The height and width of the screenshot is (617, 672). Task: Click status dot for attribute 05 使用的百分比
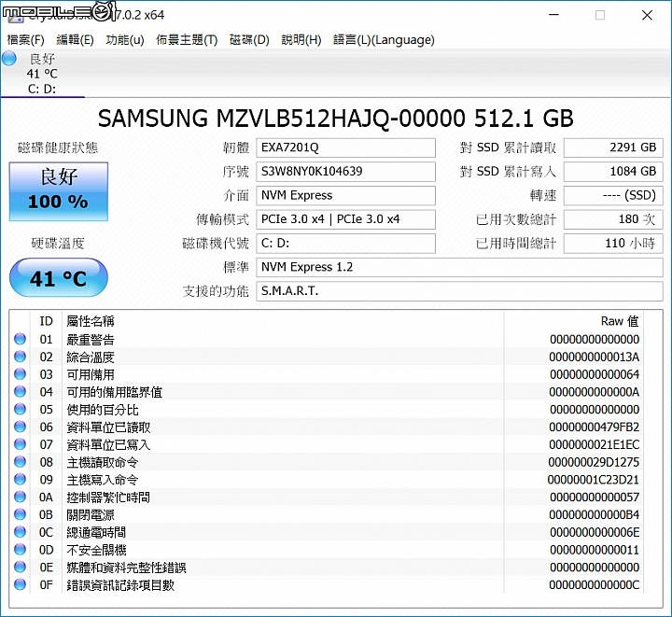point(20,410)
